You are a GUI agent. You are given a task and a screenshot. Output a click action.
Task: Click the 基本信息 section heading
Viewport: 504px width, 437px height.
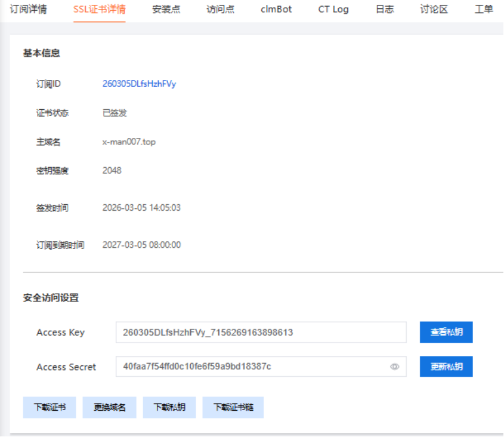[42, 53]
